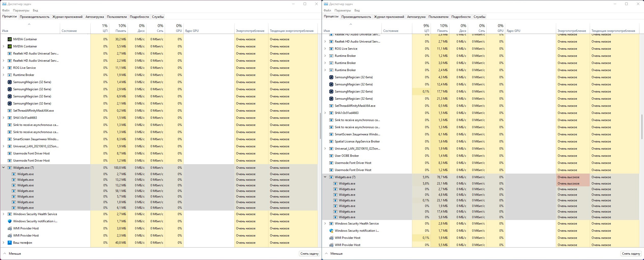Go to Пользователи tab in the right window

pos(439,17)
